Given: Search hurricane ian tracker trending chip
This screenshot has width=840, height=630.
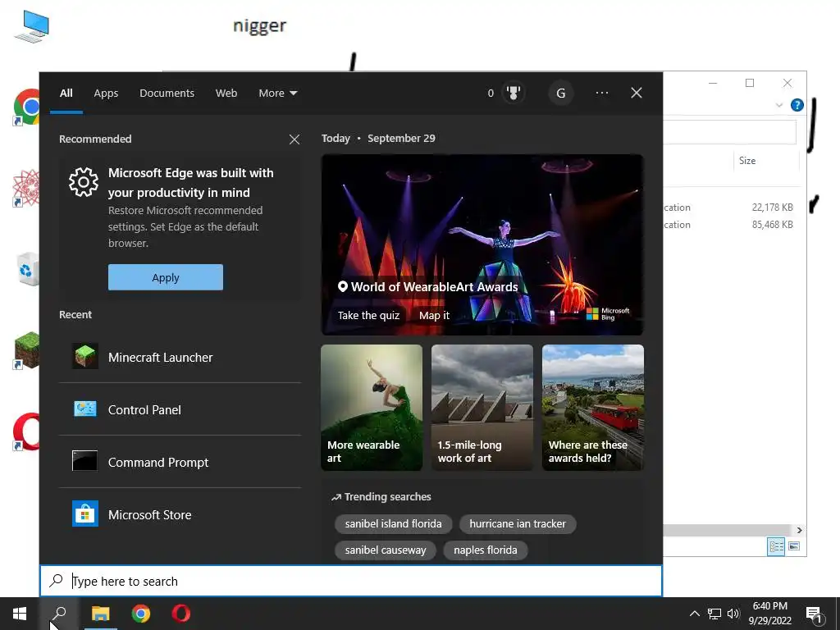Looking at the screenshot, I should pos(518,523).
